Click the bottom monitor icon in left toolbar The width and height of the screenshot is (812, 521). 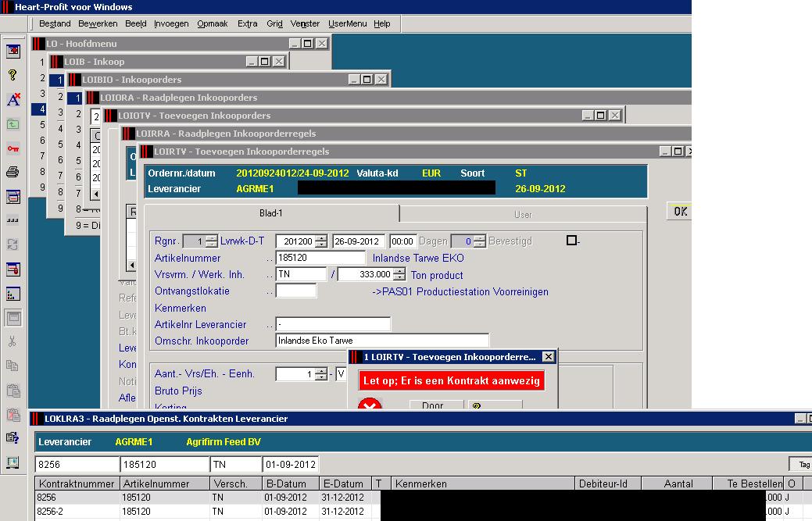click(13, 462)
